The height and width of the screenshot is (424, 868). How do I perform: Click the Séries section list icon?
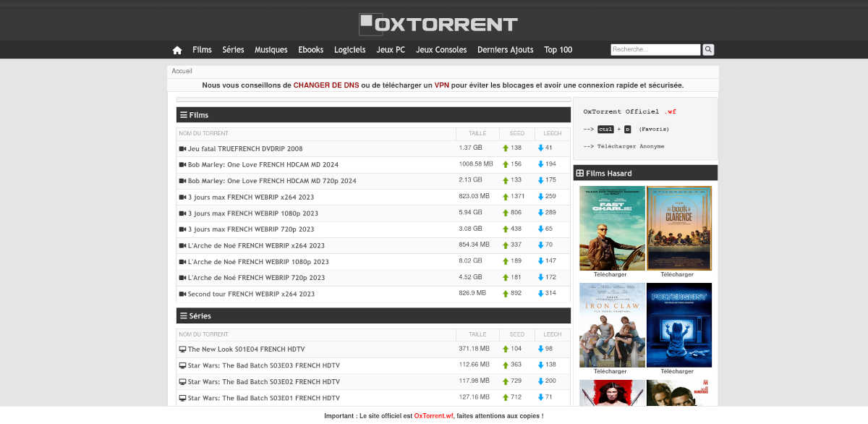click(x=184, y=316)
